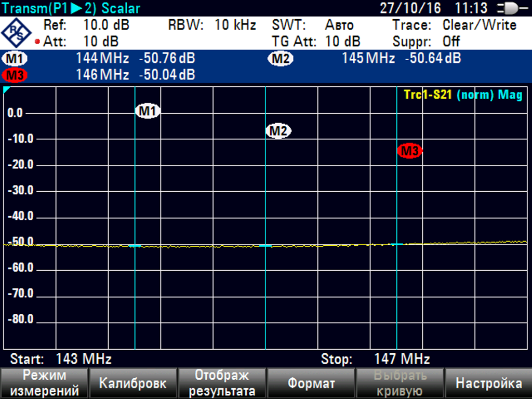This screenshot has width=532, height=399.
Task: Click the Rohde & Schwarz logo icon
Action: pos(17,33)
